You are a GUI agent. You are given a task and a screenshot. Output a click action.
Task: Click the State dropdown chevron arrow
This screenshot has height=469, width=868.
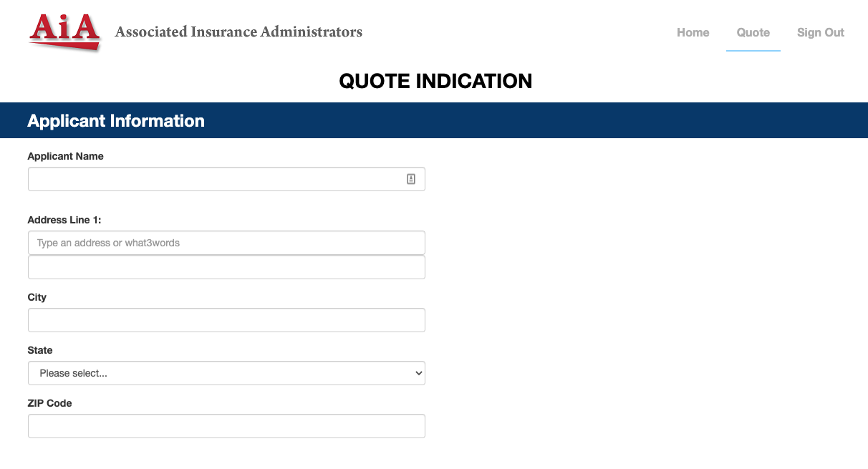tap(419, 373)
